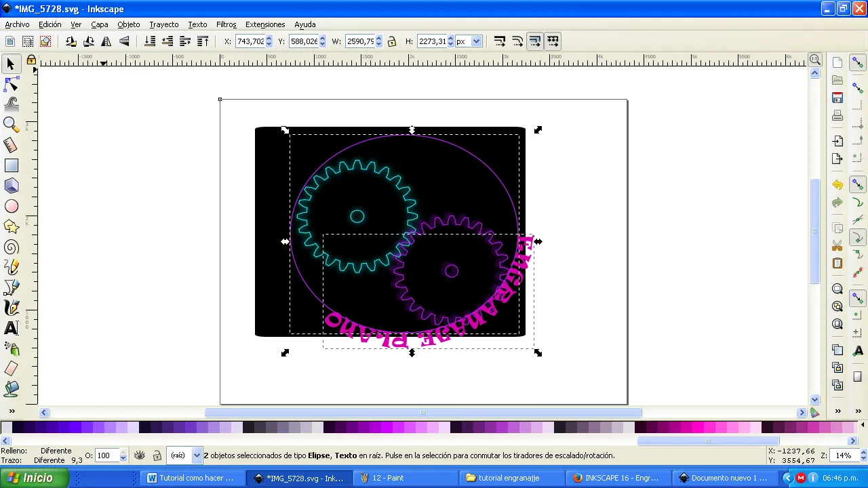Click the Save document icon

click(x=837, y=98)
